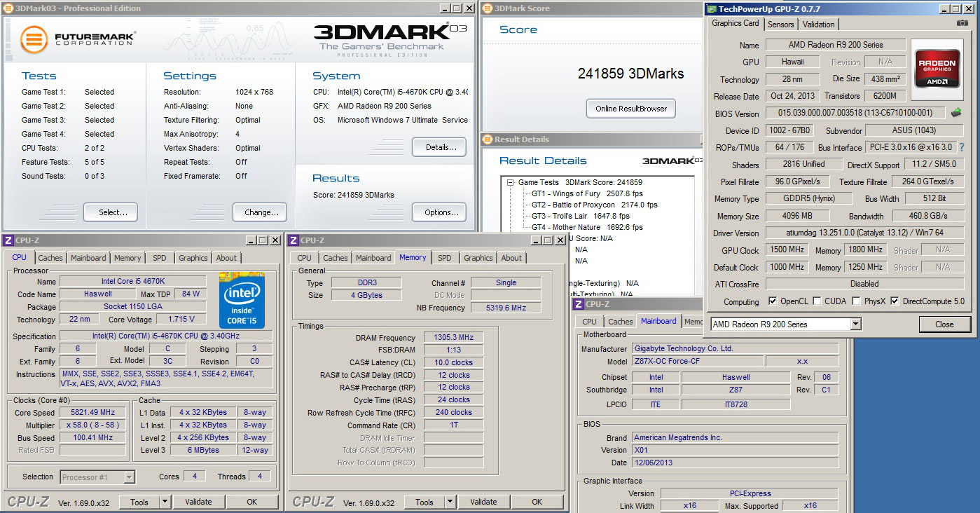Click the Resolution value 1024 x 768
The width and height of the screenshot is (980, 513).
pyautogui.click(x=254, y=92)
